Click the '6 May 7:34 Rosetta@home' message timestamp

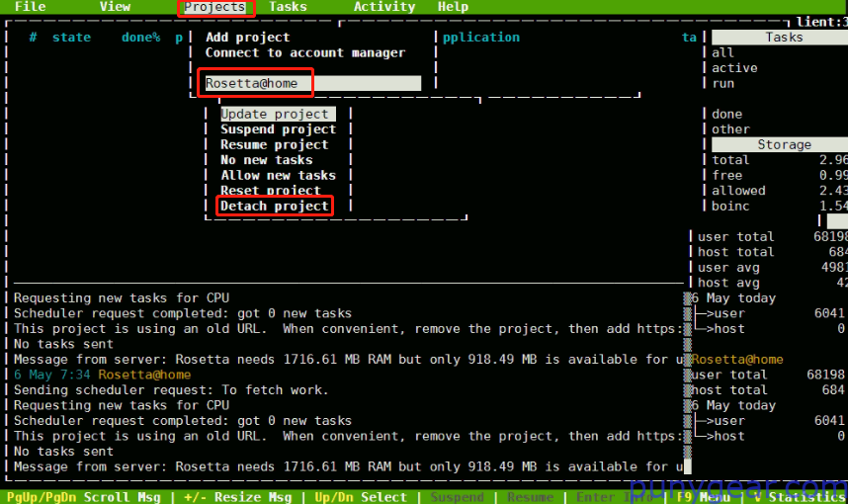coord(102,375)
